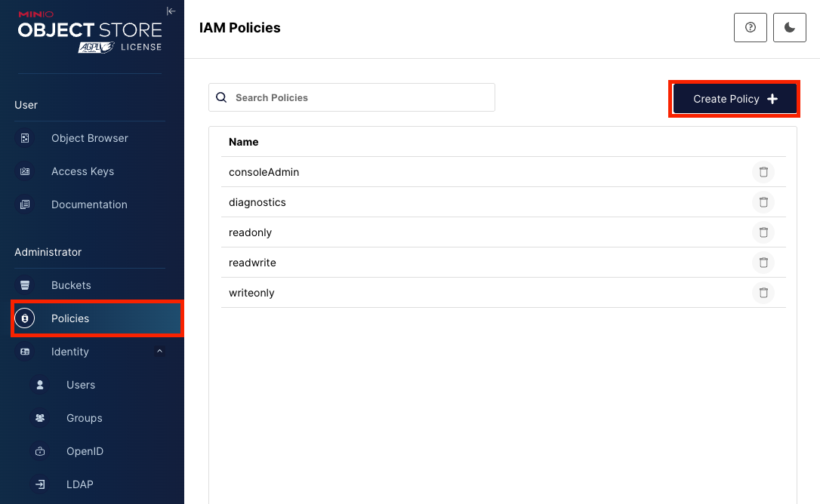Open Groups under Identity
The width and height of the screenshot is (820, 504).
pyautogui.click(x=85, y=418)
